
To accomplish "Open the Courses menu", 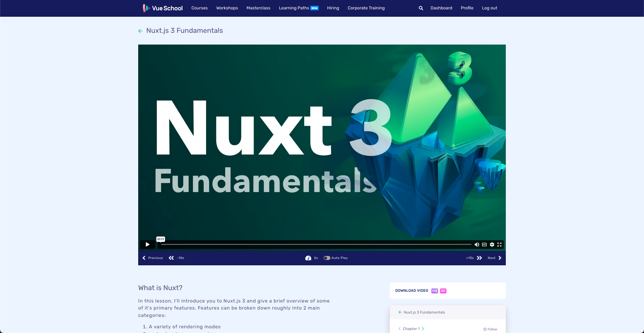I will (200, 8).
